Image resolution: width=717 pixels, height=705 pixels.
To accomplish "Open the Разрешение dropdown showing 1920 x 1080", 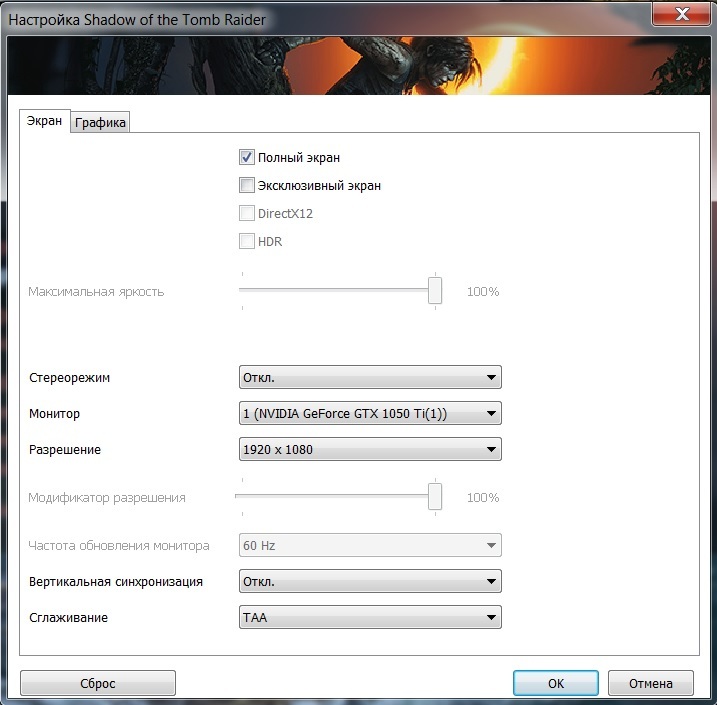I will coord(369,450).
